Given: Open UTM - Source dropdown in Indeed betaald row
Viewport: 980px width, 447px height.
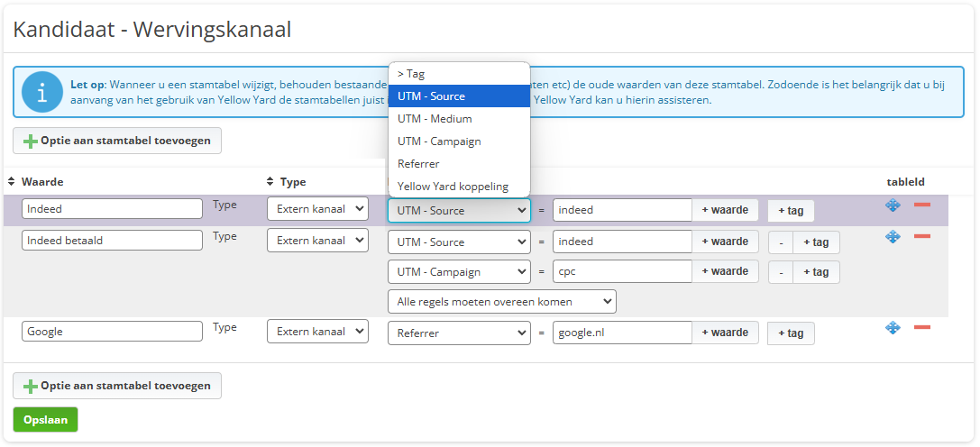Looking at the screenshot, I should click(x=460, y=242).
